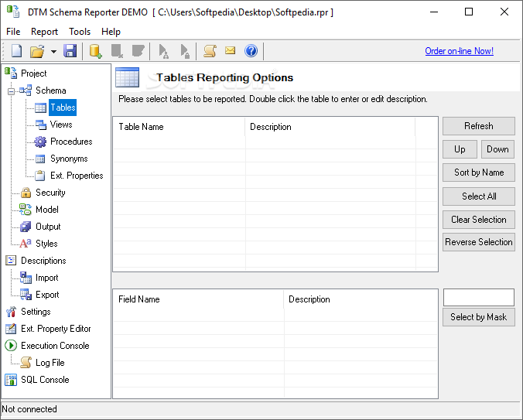The height and width of the screenshot is (420, 523).
Task: Click the fields list Description column header
Action: point(361,299)
